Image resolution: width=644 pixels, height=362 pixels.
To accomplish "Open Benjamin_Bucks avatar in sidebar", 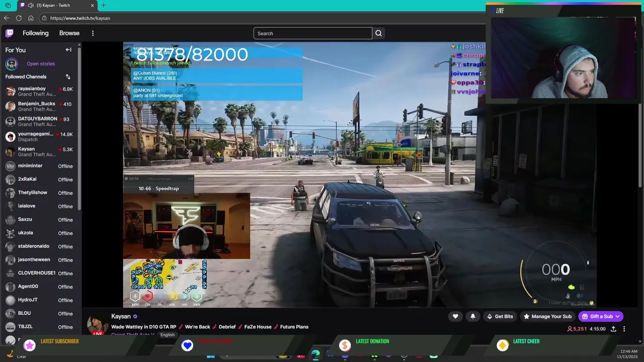I will point(10,107).
